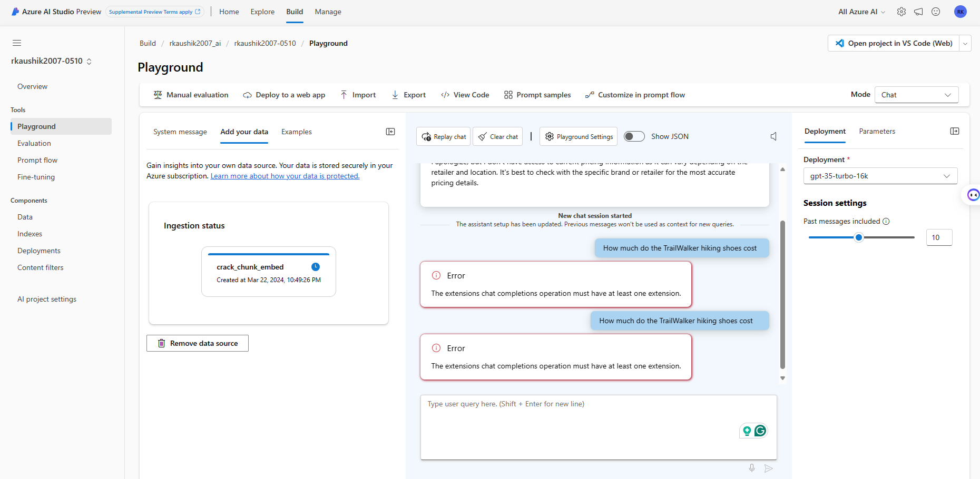Click the feedback smiley icon
The image size is (980, 479).
[936, 12]
